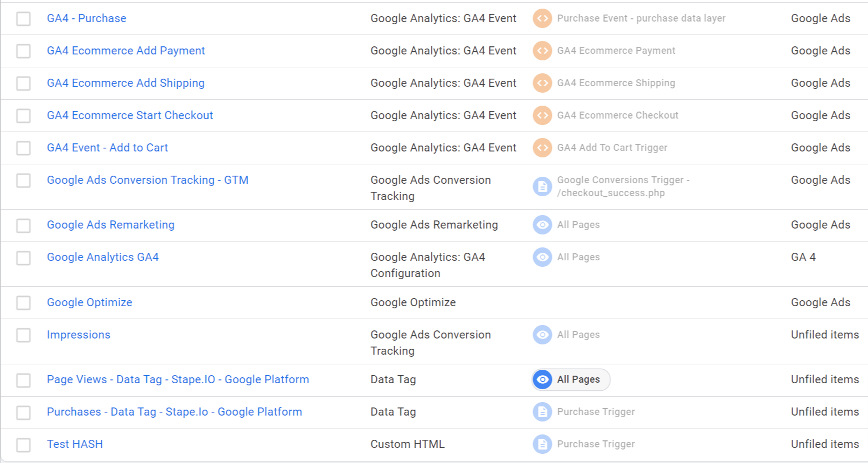
Task: Open the Impressions tag
Action: (x=79, y=335)
